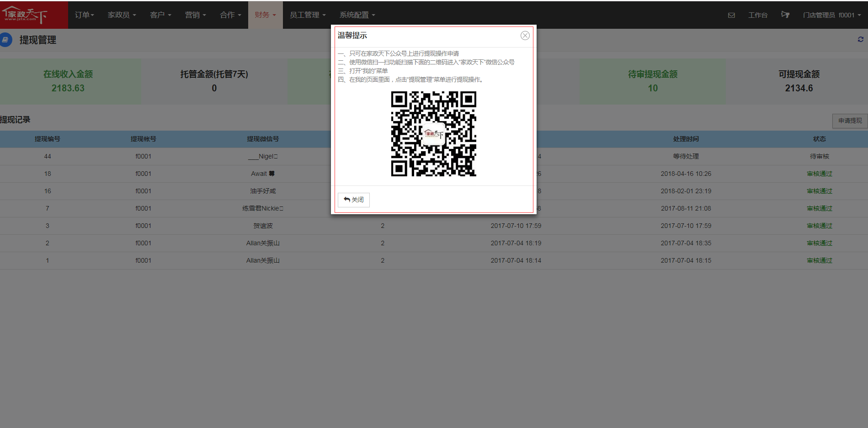This screenshot has width=868, height=428.
Task: Refresh the page with the refresh icon
Action: 861,39
